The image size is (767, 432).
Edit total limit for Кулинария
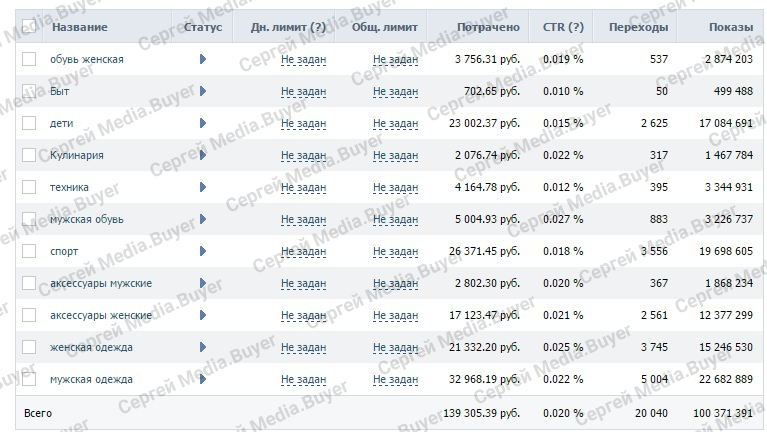395,156
